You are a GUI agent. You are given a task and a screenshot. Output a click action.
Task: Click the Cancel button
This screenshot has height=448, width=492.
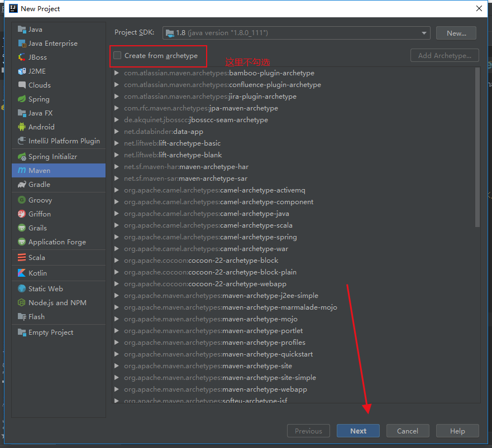click(x=408, y=431)
